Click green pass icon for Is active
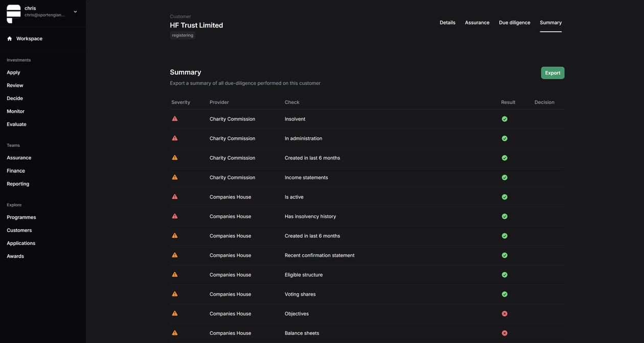The width and height of the screenshot is (644, 343). click(504, 197)
